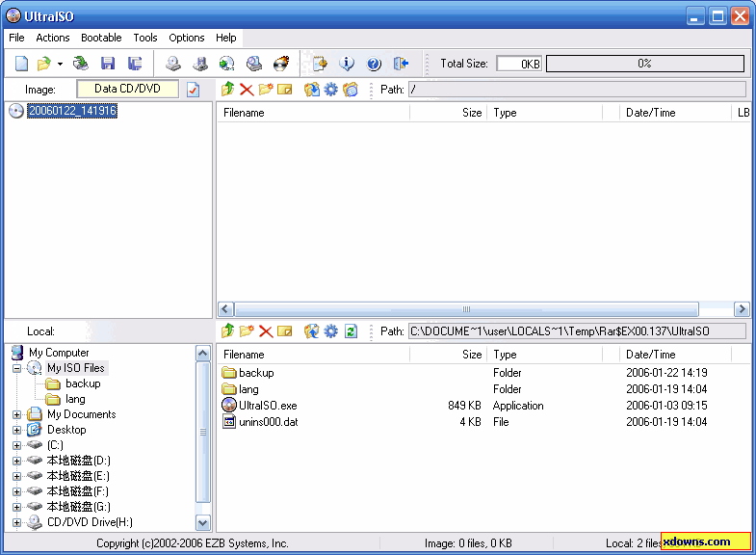Open the Help menu
756x555 pixels.
(x=225, y=38)
